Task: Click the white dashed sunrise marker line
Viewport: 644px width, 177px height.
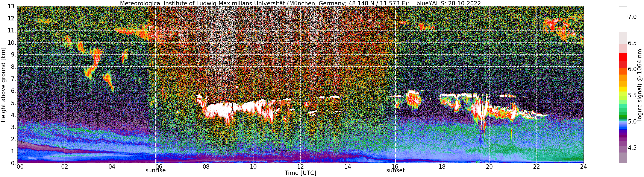Action: tap(156, 85)
